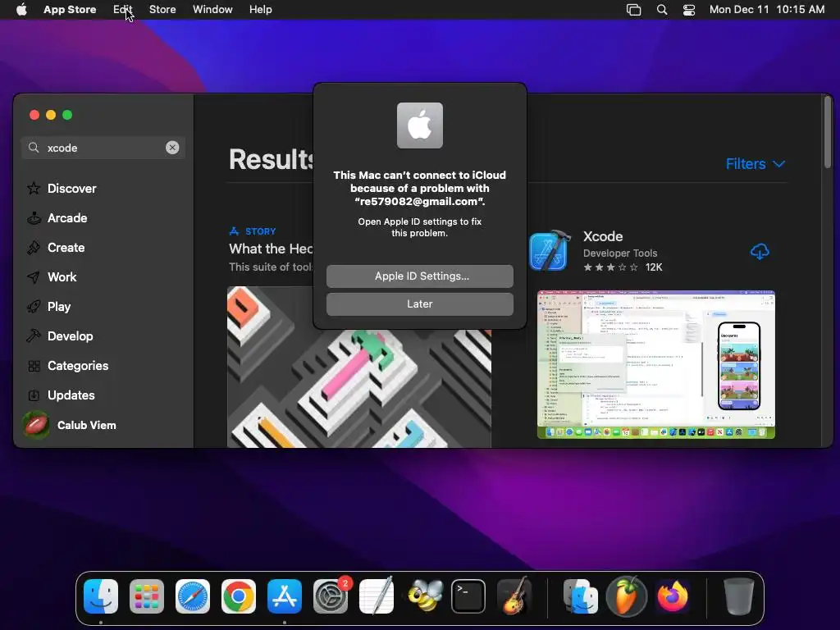Click the Create paintbrush icon

tap(34, 248)
